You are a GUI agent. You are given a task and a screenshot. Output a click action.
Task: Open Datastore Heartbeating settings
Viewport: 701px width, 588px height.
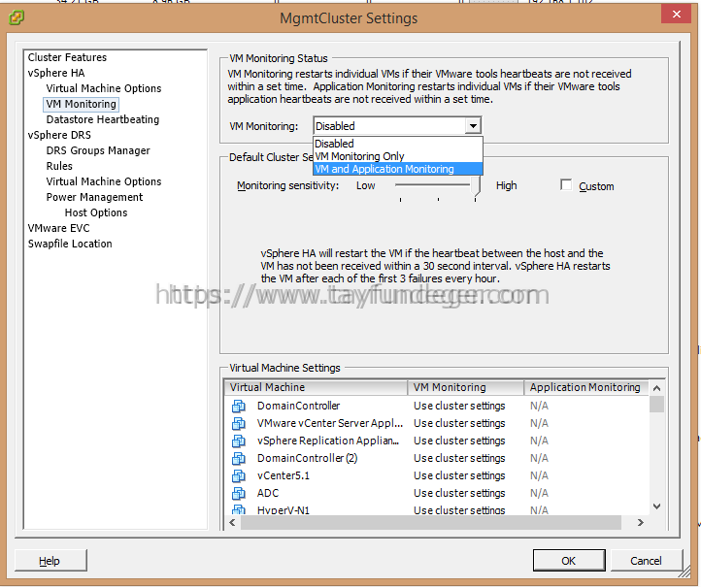point(102,119)
